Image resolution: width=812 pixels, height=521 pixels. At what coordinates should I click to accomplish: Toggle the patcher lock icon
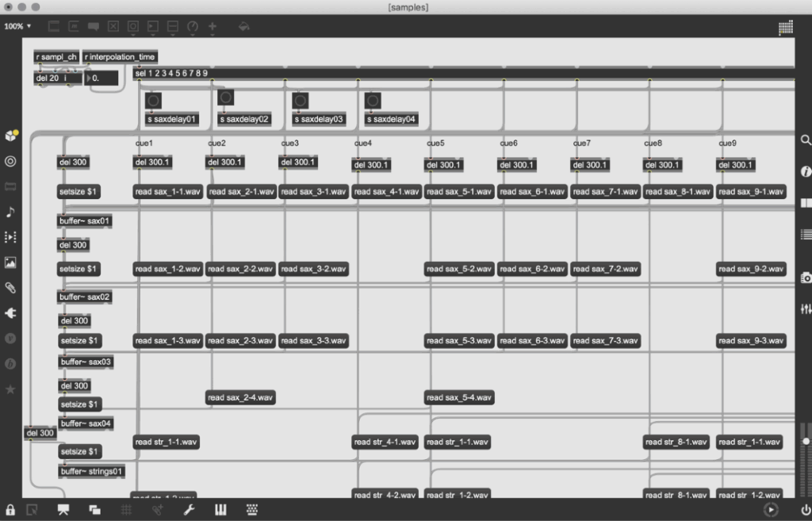[11, 510]
